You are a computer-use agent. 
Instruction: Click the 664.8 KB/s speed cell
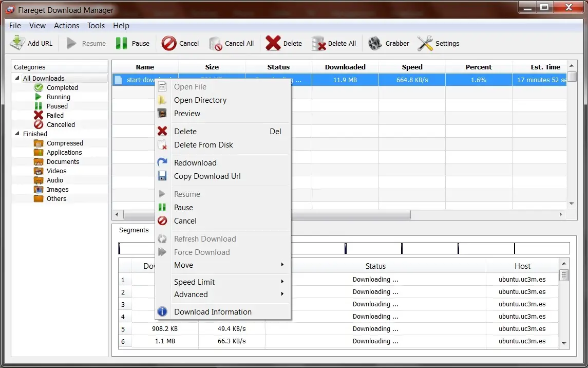pos(412,80)
